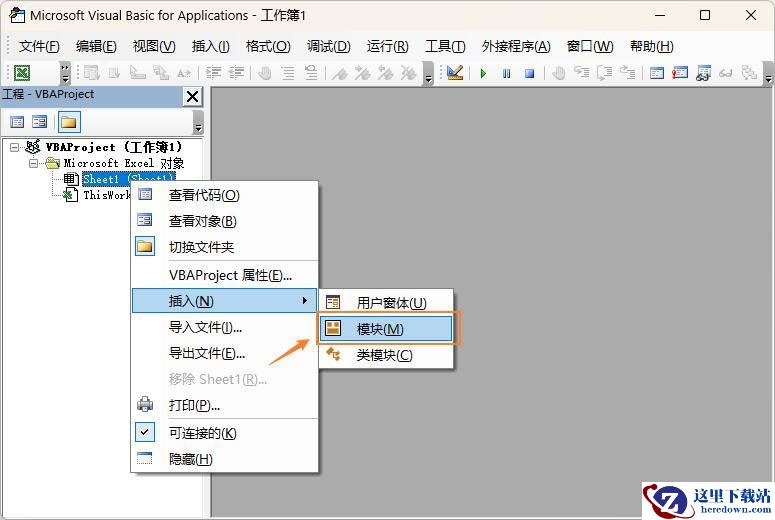Click the Outdent toolbar icon
This screenshot has width=775, height=520.
tap(236, 73)
